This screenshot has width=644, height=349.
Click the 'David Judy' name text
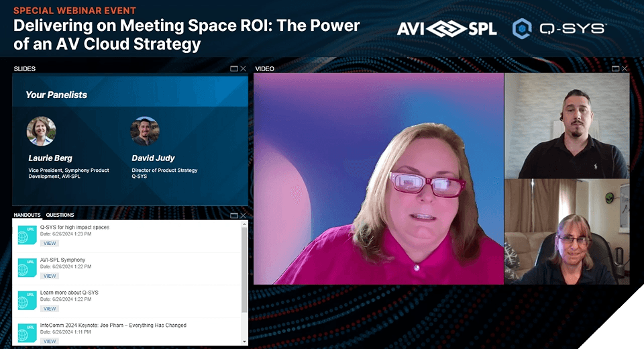(x=153, y=158)
